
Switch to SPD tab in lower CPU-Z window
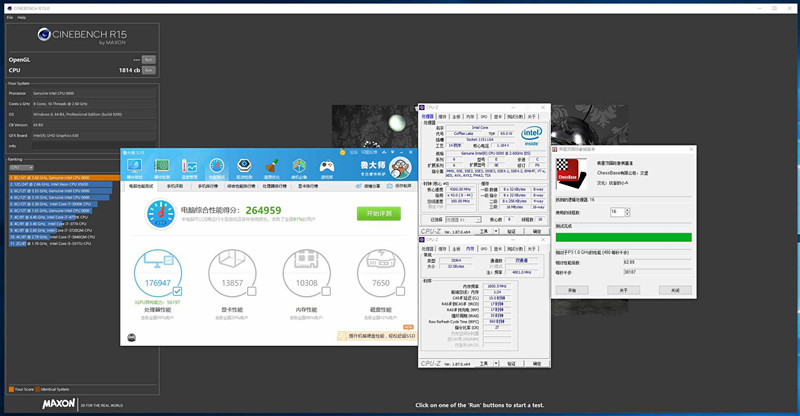point(484,249)
